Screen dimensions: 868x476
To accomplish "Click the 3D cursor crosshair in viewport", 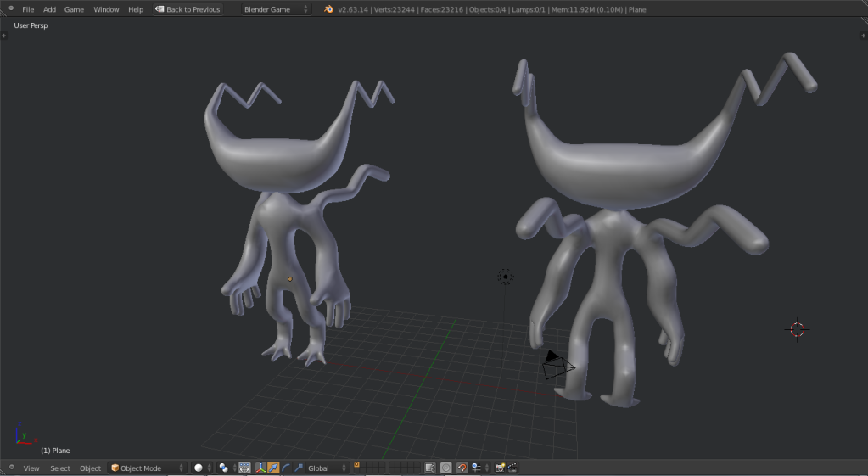I will pos(797,330).
